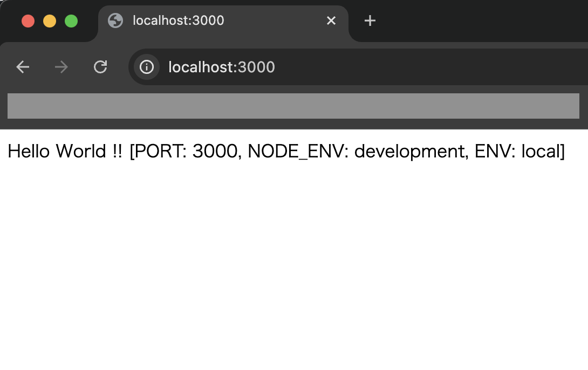Click the red close window button
Viewport: 588px width, 370px height.
click(28, 20)
